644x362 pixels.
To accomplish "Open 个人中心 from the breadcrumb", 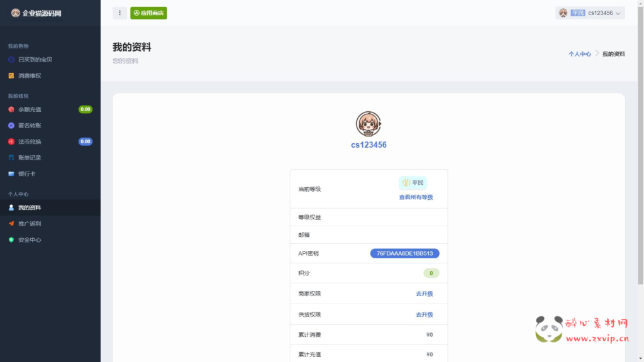I will coord(581,53).
